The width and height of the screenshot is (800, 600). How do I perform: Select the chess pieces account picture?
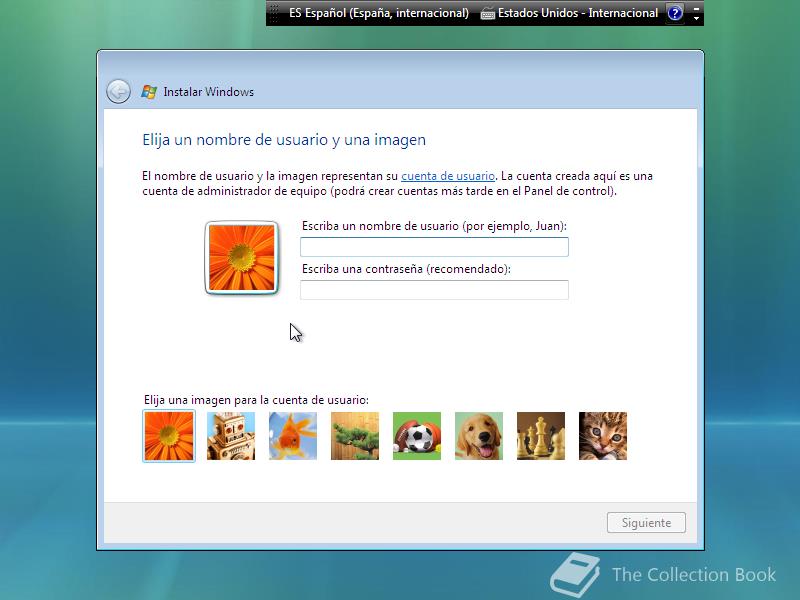coord(541,436)
